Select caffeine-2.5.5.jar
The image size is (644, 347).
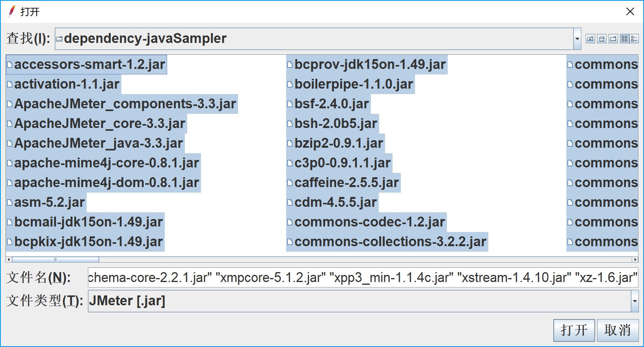pos(343,183)
